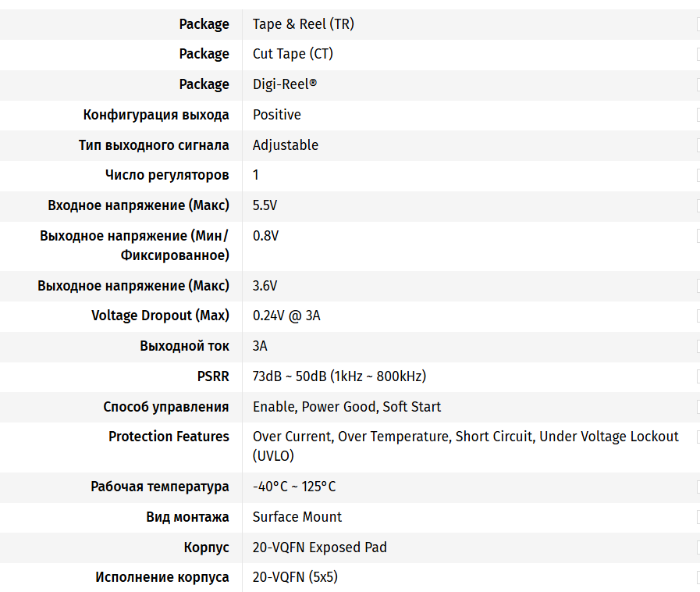
Task: Tick the 20-VQFN (5x5) row checkbox
Action: click(698, 578)
